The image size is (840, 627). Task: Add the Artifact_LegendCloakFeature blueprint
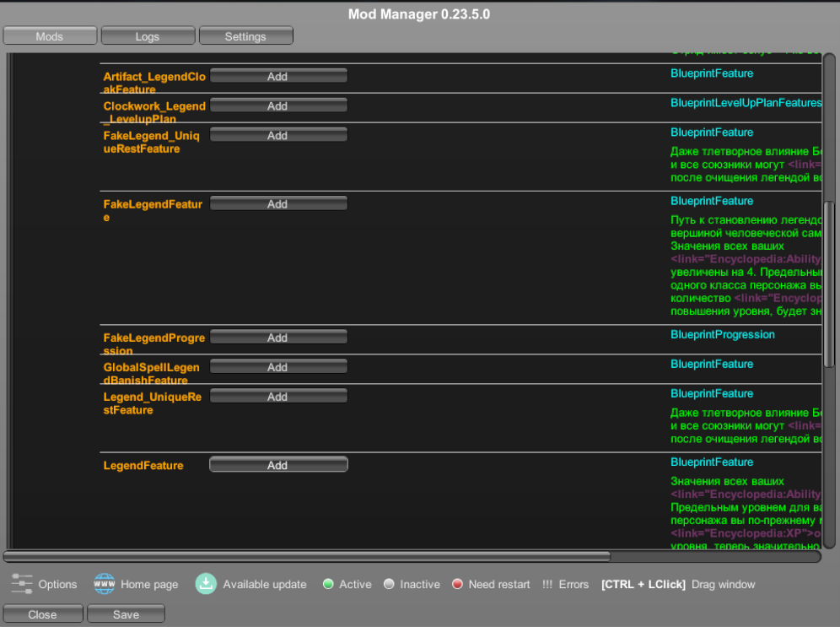tap(278, 76)
